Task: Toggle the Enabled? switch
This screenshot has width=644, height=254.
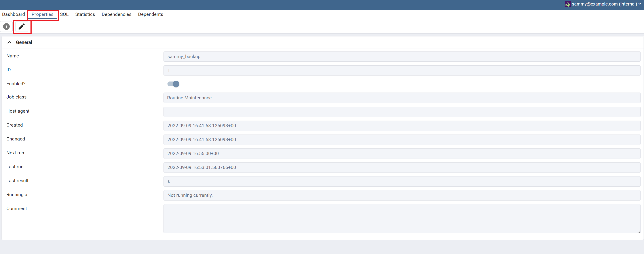Action: coord(173,84)
